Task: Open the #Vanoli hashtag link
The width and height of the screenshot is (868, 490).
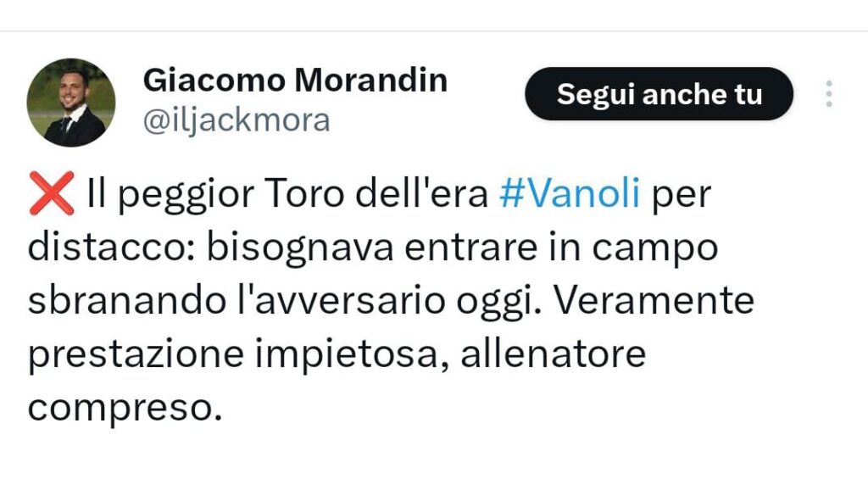Action: (570, 196)
